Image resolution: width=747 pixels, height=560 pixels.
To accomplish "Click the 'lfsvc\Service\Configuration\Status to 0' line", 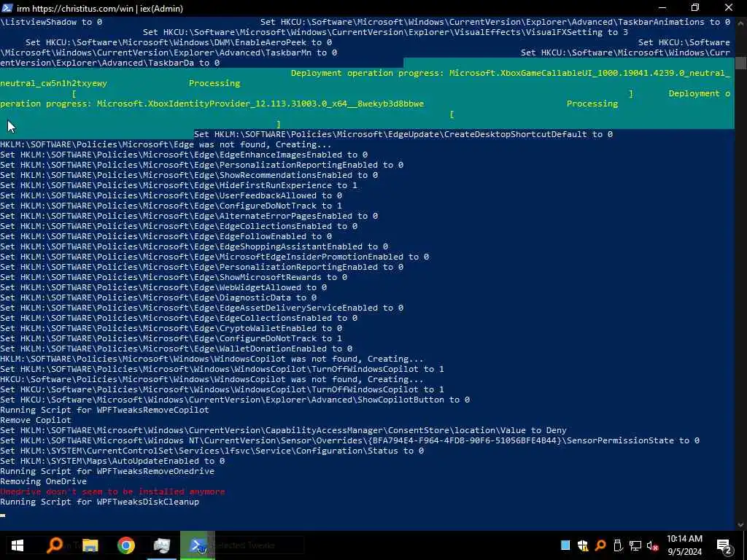I will tap(212, 451).
